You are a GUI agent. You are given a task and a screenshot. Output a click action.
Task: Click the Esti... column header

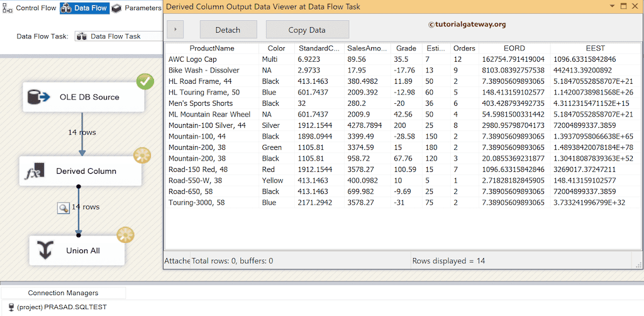click(x=436, y=48)
